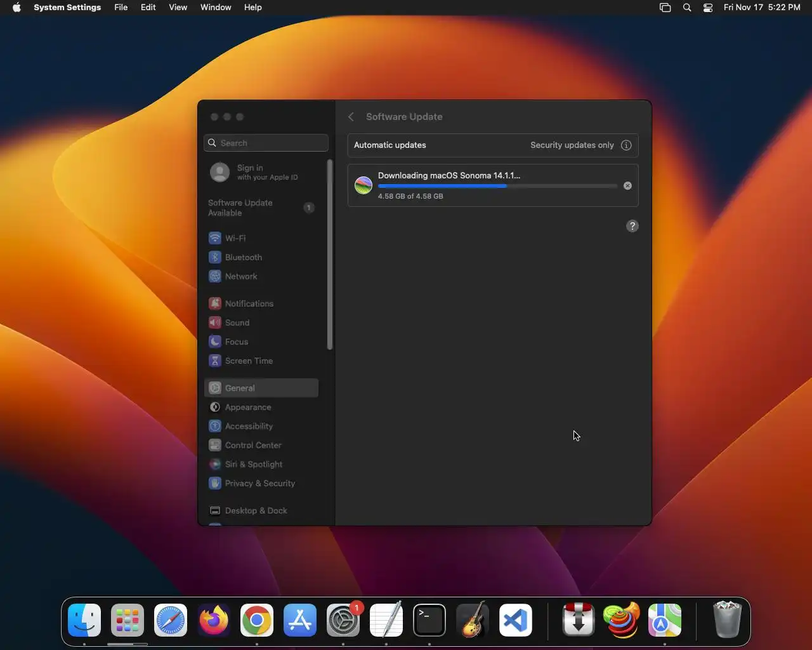Go back from Software Update pane
812x650 pixels.
[x=351, y=117]
